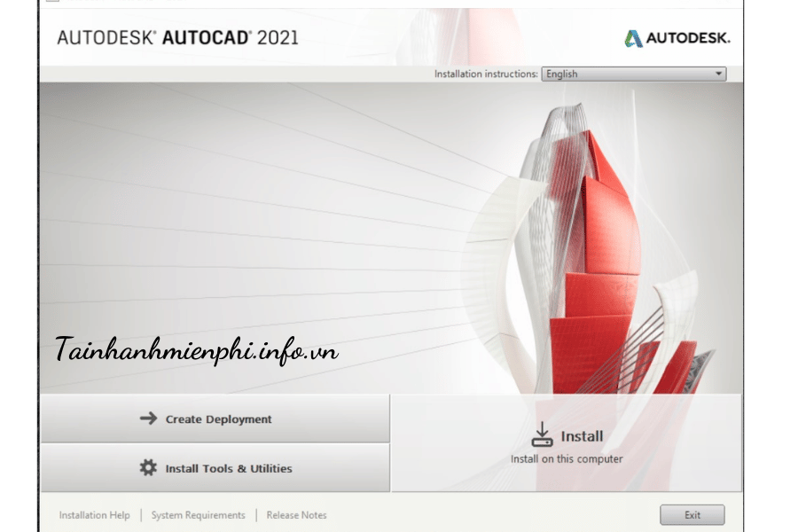Expand the installation language dropdown arrow

pyautogui.click(x=718, y=74)
